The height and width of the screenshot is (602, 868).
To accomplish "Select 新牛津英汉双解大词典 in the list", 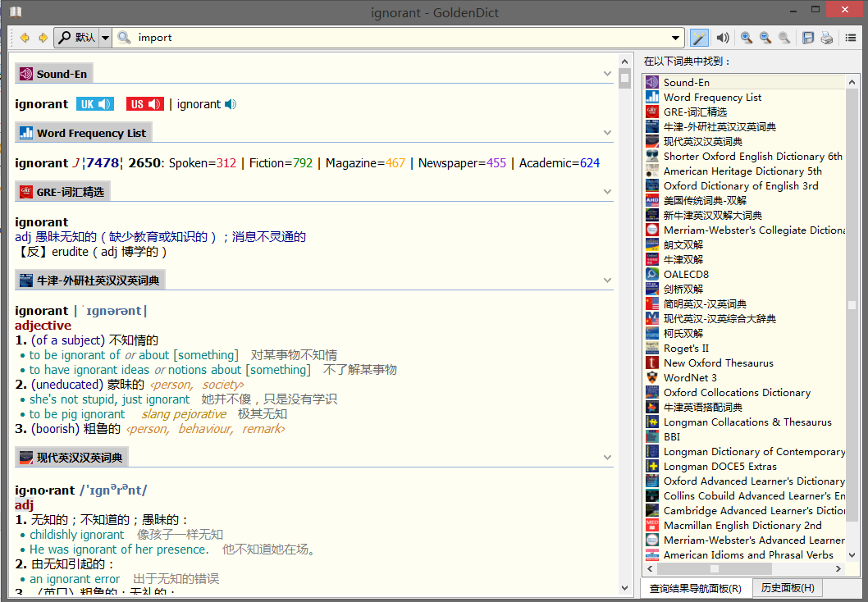I will [745, 215].
